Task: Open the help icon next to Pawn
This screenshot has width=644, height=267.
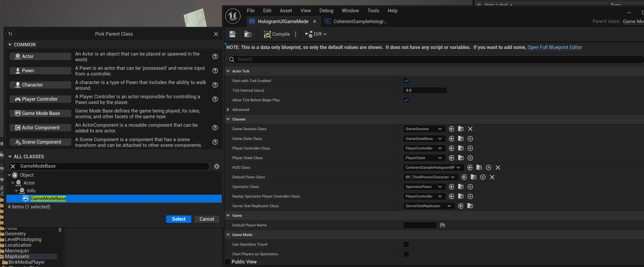Action: 215,71
